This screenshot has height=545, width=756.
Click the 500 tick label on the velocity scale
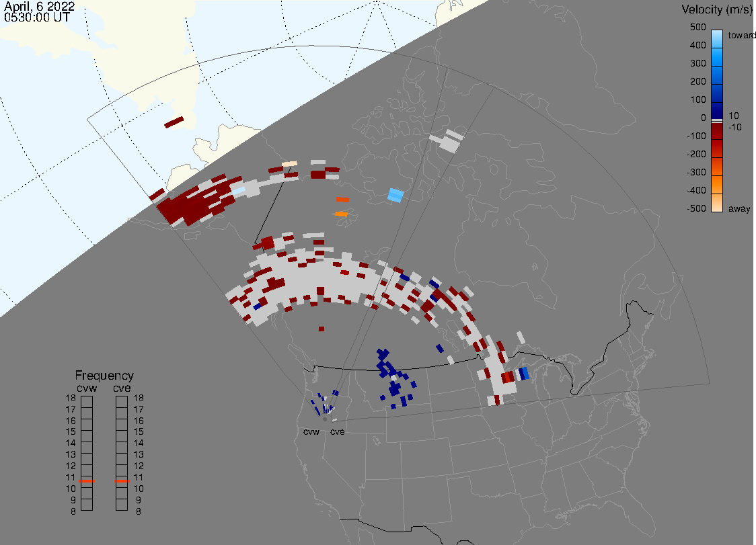pyautogui.click(x=697, y=27)
